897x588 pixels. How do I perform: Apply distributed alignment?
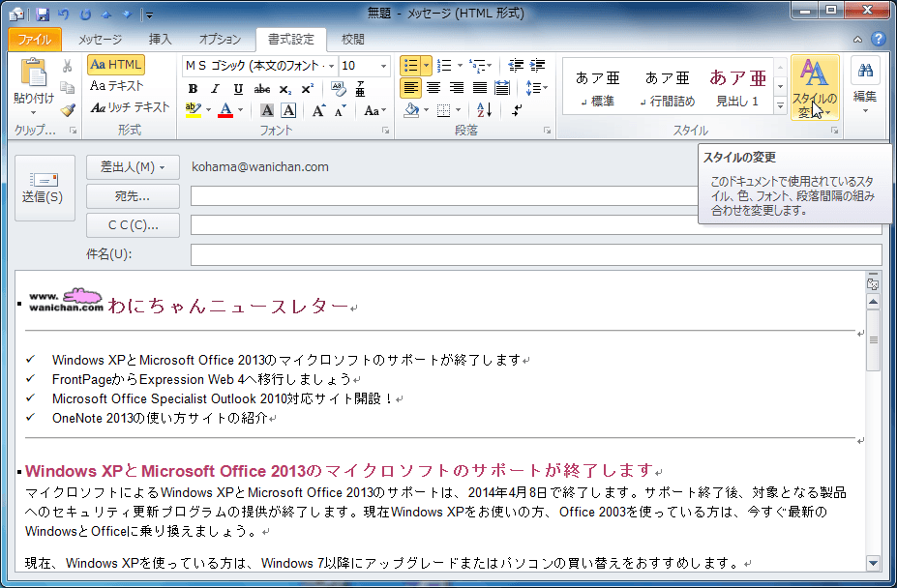pyautogui.click(x=501, y=87)
